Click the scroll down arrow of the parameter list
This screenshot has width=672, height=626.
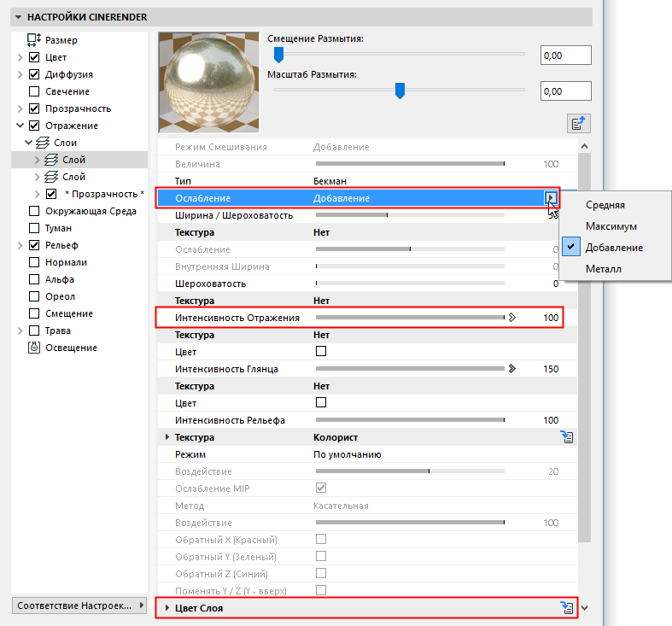[584, 607]
